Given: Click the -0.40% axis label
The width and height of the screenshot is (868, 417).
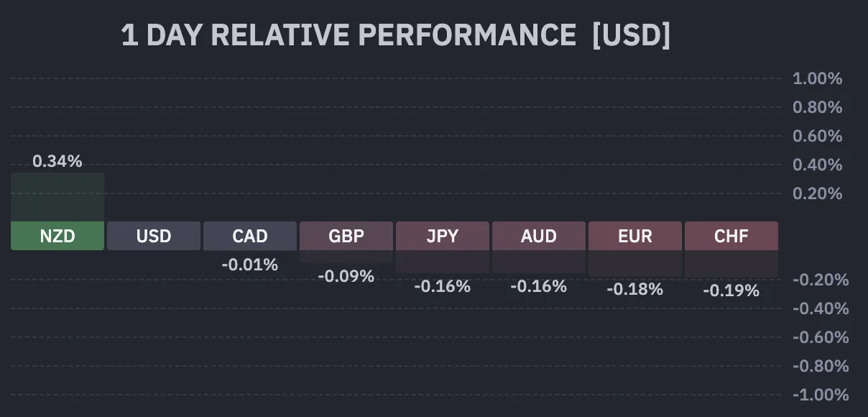Looking at the screenshot, I should click(820, 308).
